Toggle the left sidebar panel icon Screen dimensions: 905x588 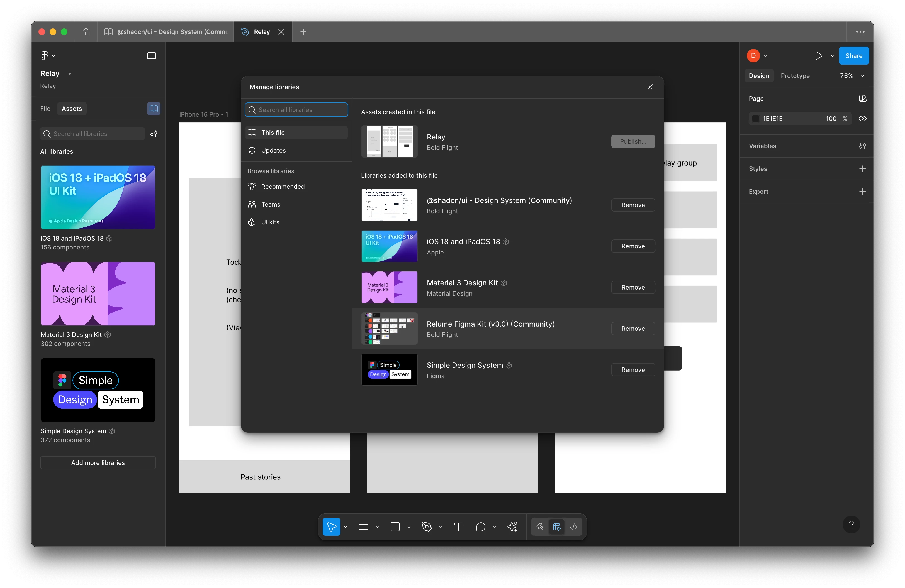pyautogui.click(x=151, y=56)
